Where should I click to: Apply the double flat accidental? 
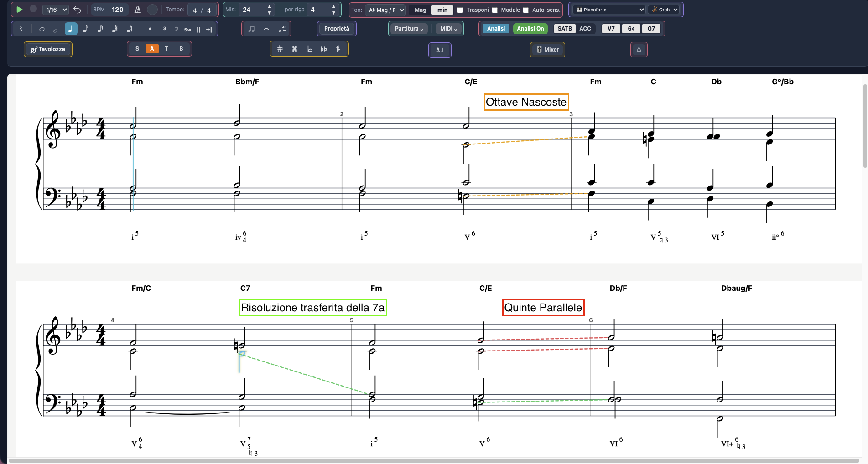(x=324, y=49)
